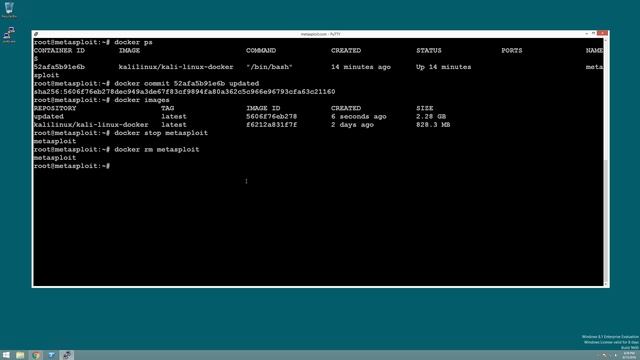
Task: Click the image ID 5606f76eb278
Action: click(271, 116)
